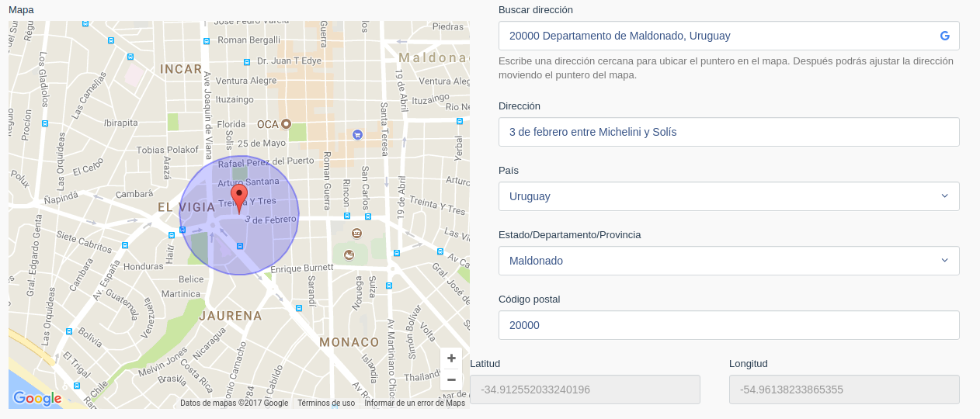Screen dimensions: 980x419
Task: Focus the Buscar dirección search field
Action: (718, 36)
